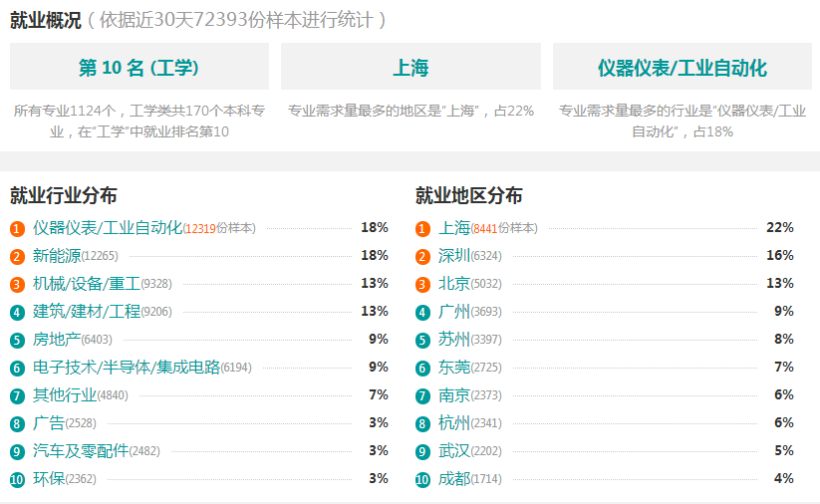
Task: Click rank 2 badge beside 新能源
Action: [x=17, y=257]
